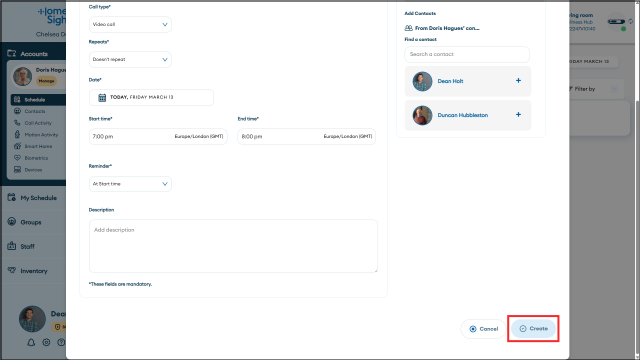
Task: Add Duncan Hubbleston with plus icon
Action: pos(518,115)
